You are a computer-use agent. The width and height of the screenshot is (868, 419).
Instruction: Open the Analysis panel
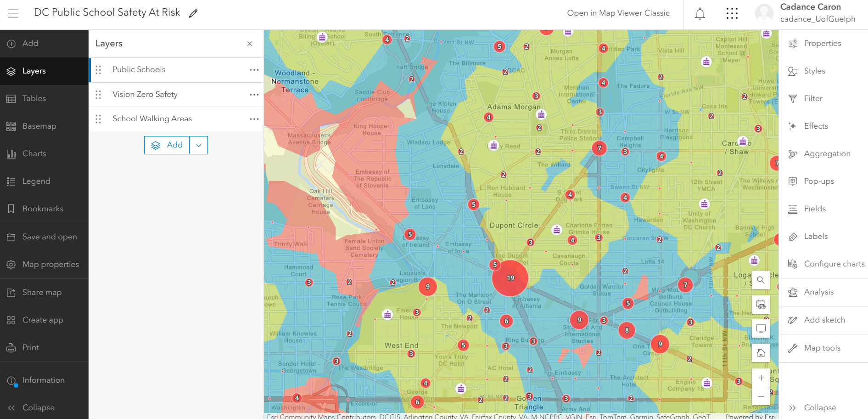click(x=818, y=292)
